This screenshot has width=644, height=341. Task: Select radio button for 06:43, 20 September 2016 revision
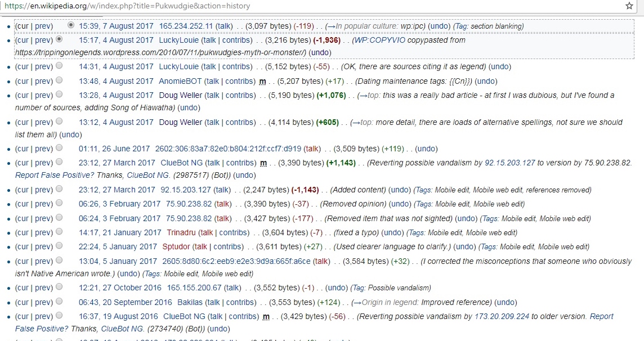(x=60, y=302)
